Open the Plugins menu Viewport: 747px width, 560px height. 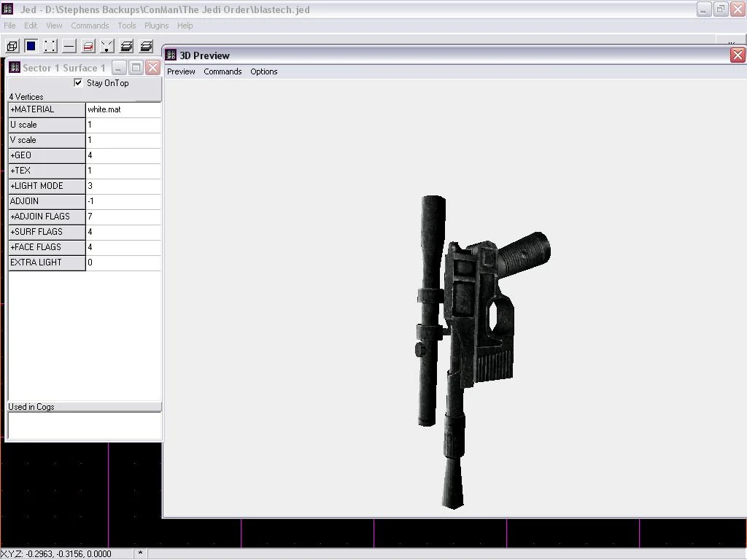pos(156,26)
